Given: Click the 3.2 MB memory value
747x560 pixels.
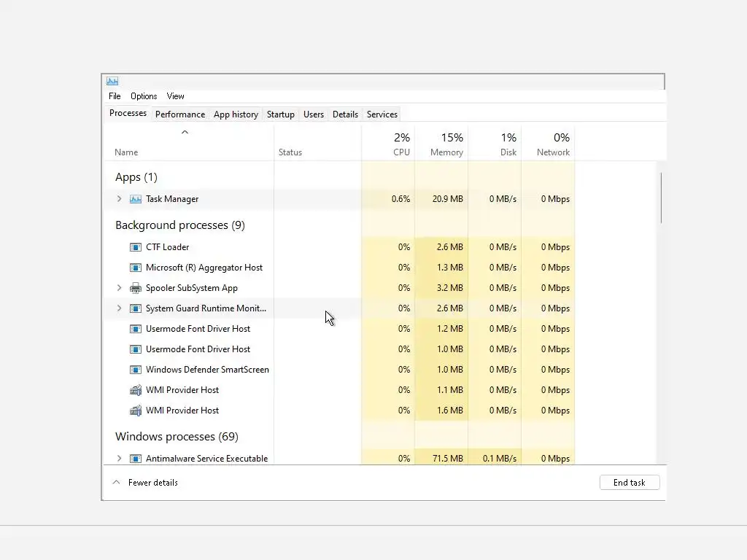Looking at the screenshot, I should click(449, 288).
